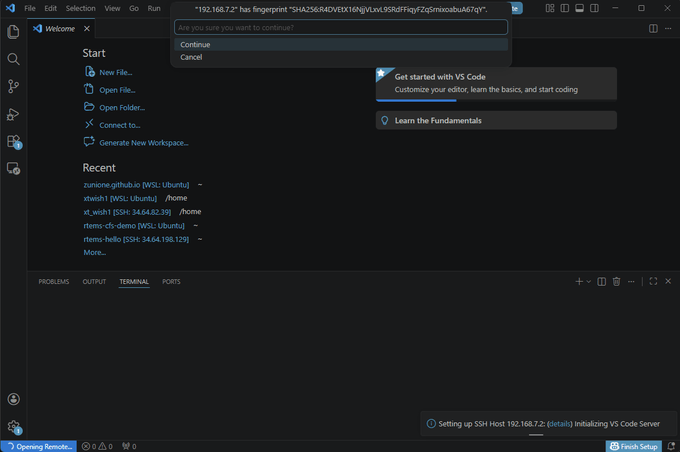Screen dimensions: 680x452
Task: Click the walkthrough progress bar
Action: click(496, 100)
